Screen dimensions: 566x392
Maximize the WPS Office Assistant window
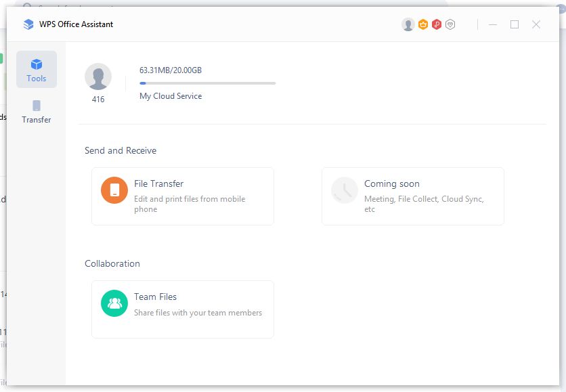tap(515, 24)
